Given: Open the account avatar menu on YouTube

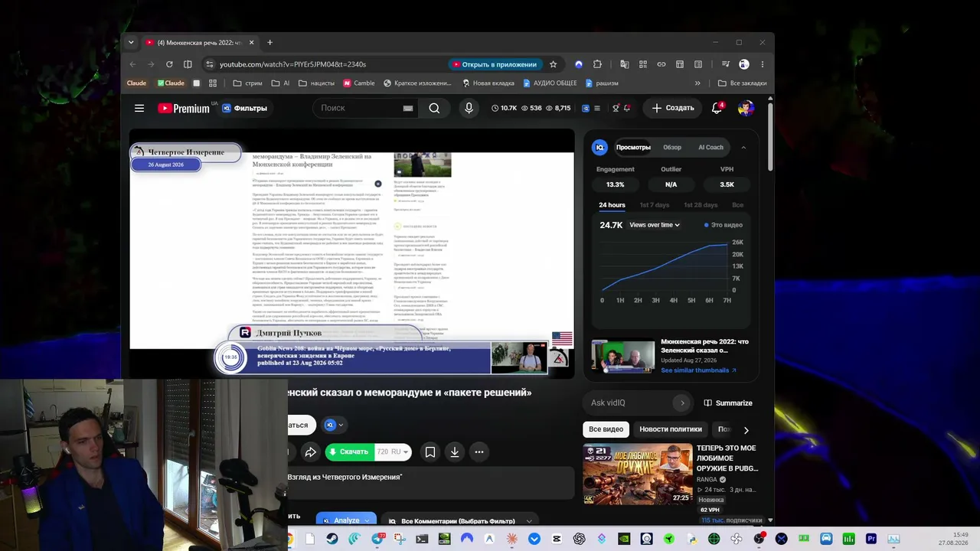Looking at the screenshot, I should pos(746,108).
